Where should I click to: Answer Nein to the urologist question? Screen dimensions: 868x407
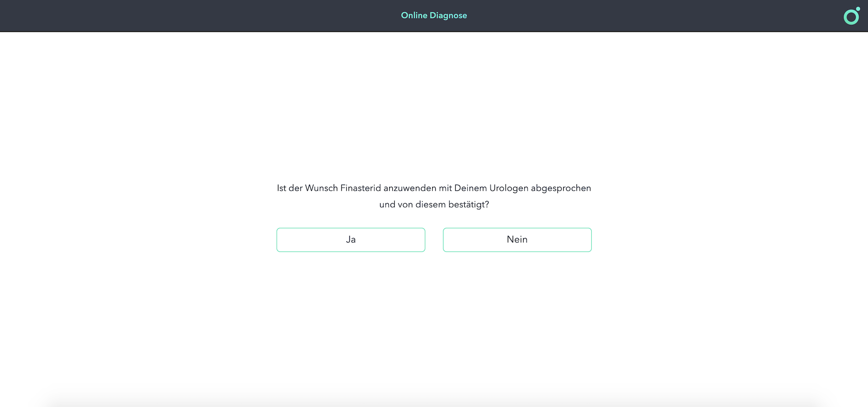pos(517,240)
